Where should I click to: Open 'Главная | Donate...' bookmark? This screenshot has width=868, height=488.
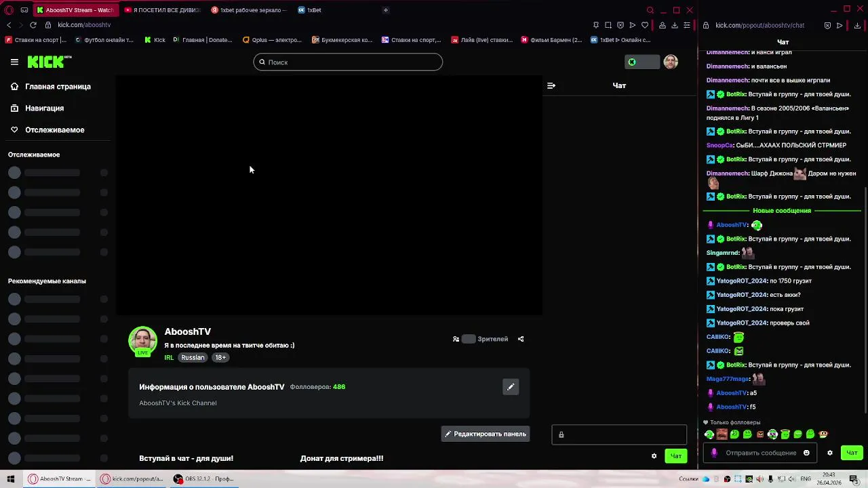coord(202,40)
